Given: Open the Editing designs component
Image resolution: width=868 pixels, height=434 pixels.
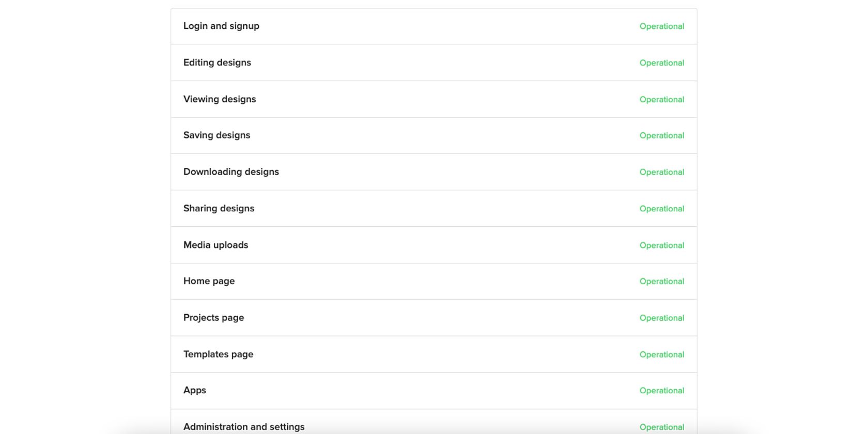Looking at the screenshot, I should pyautogui.click(x=217, y=63).
